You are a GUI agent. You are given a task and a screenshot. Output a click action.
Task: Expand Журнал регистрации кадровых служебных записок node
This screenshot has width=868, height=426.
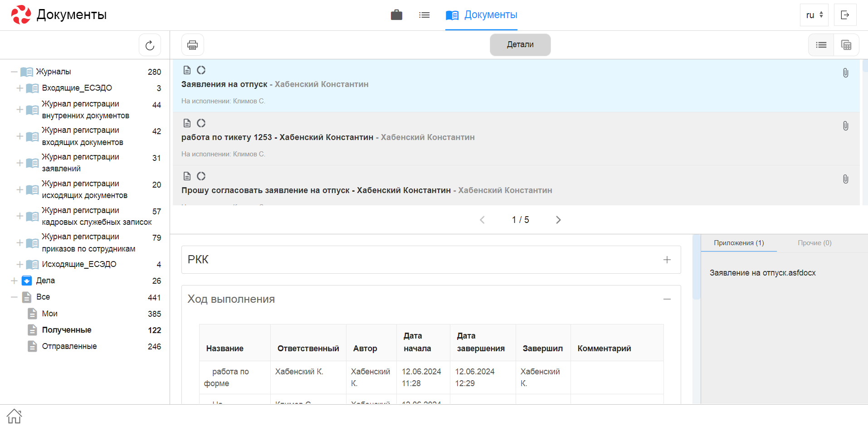(x=20, y=216)
